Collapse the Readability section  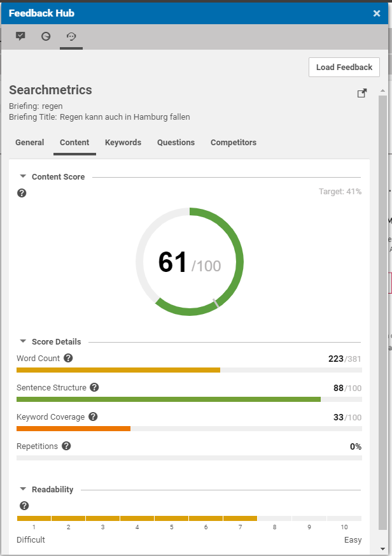24,489
